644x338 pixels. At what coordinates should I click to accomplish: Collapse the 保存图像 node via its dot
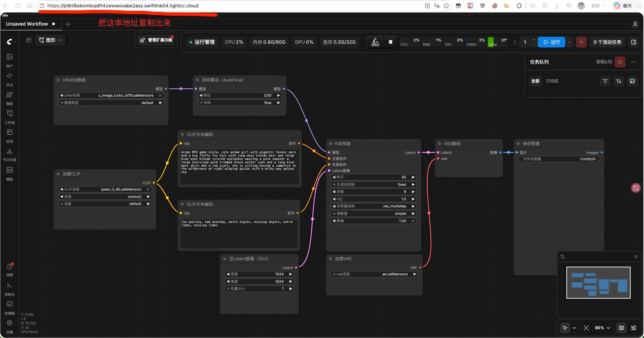point(518,144)
